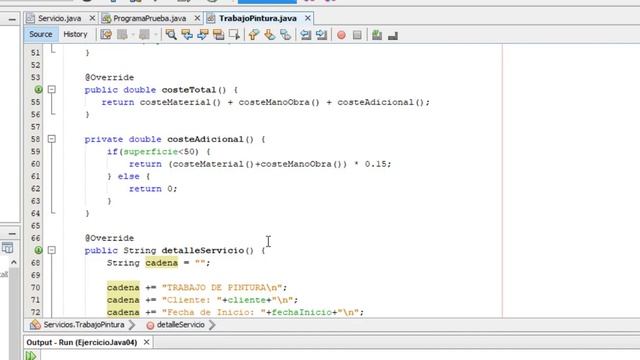Toggle bookmark on current line

coord(285,35)
